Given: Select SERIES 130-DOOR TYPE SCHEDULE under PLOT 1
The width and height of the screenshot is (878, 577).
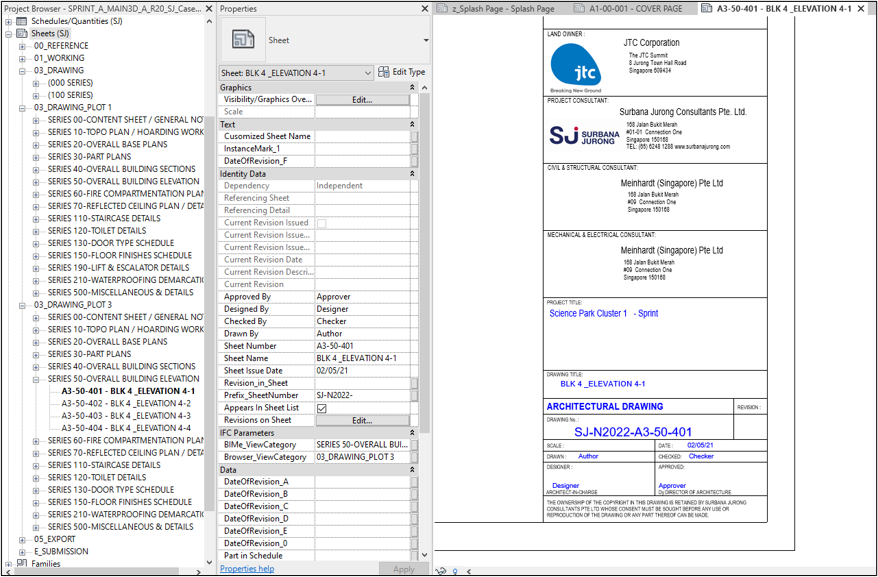Looking at the screenshot, I should coord(111,243).
